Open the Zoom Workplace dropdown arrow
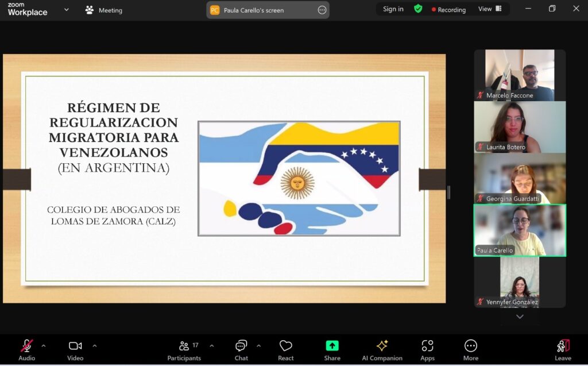Viewport: 588px width, 366px height. [67, 9]
